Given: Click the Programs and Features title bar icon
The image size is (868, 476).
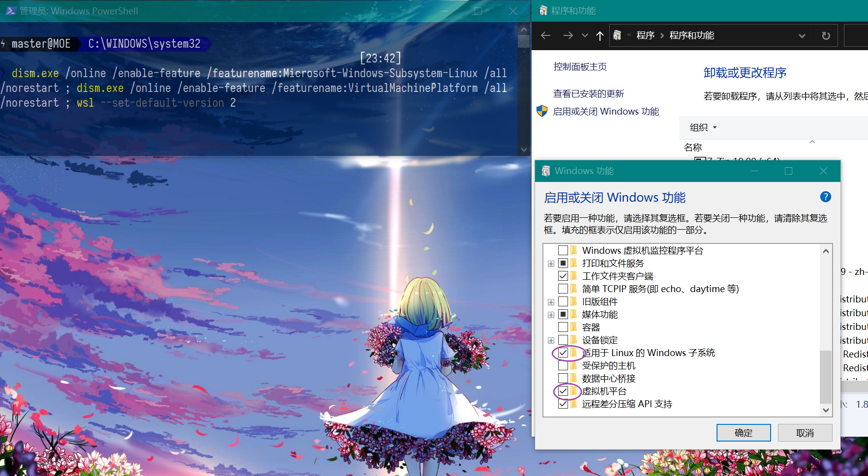Looking at the screenshot, I should (543, 11).
